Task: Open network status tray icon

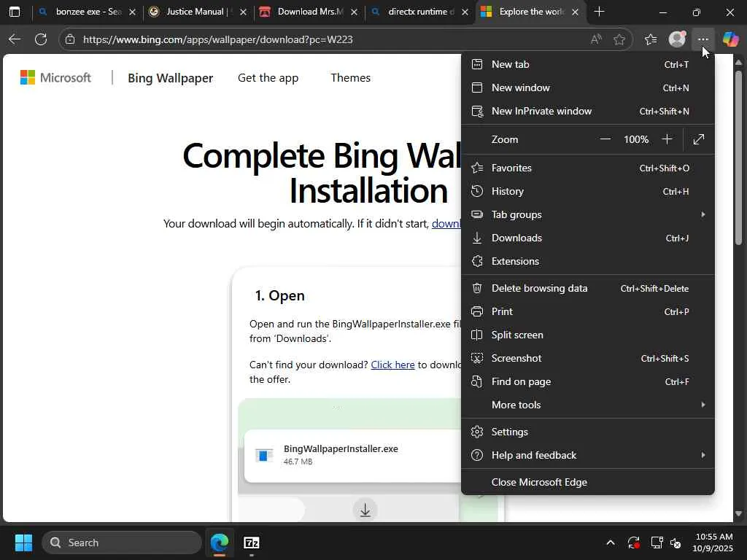Action: pyautogui.click(x=657, y=542)
